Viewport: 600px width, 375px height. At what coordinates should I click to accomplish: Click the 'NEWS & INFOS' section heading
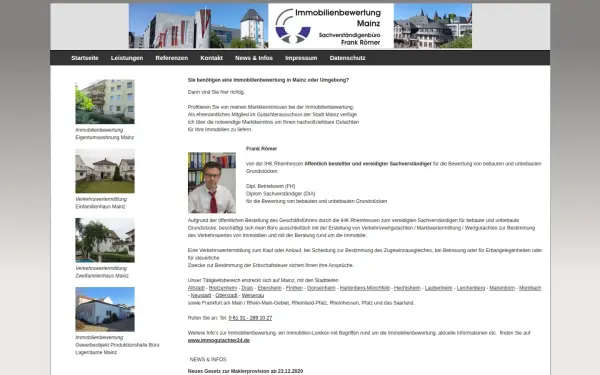(208, 360)
